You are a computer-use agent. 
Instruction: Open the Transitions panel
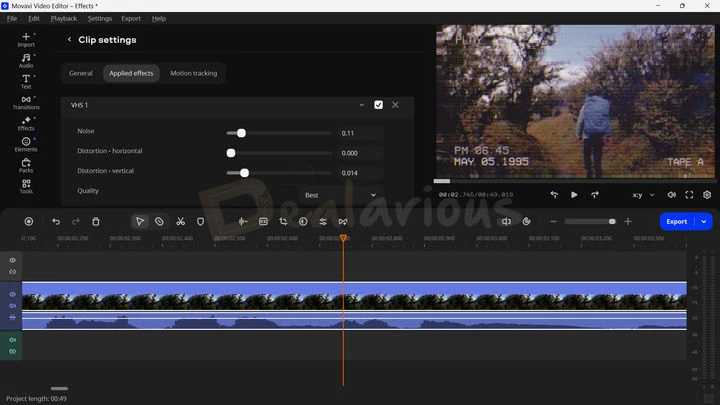pyautogui.click(x=26, y=102)
